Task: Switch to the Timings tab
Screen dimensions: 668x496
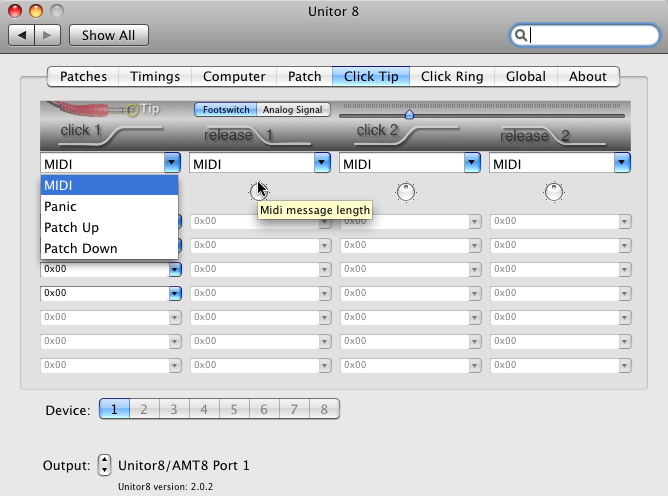Action: click(x=155, y=76)
